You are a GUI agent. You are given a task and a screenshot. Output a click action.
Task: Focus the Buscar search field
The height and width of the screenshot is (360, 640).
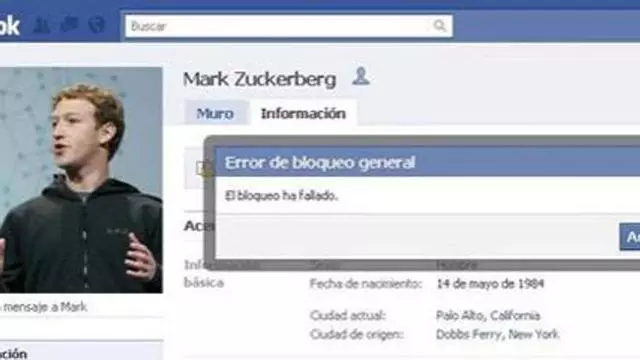[x=289, y=26]
